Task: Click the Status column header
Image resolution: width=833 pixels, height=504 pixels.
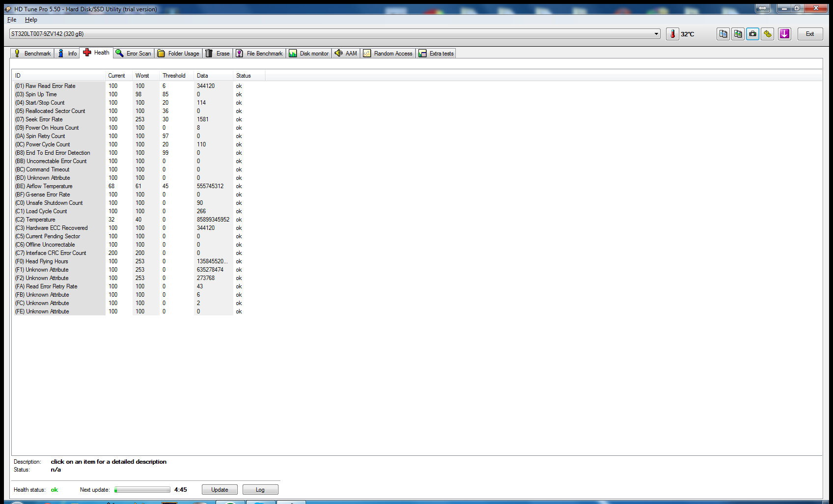Action: 249,76
